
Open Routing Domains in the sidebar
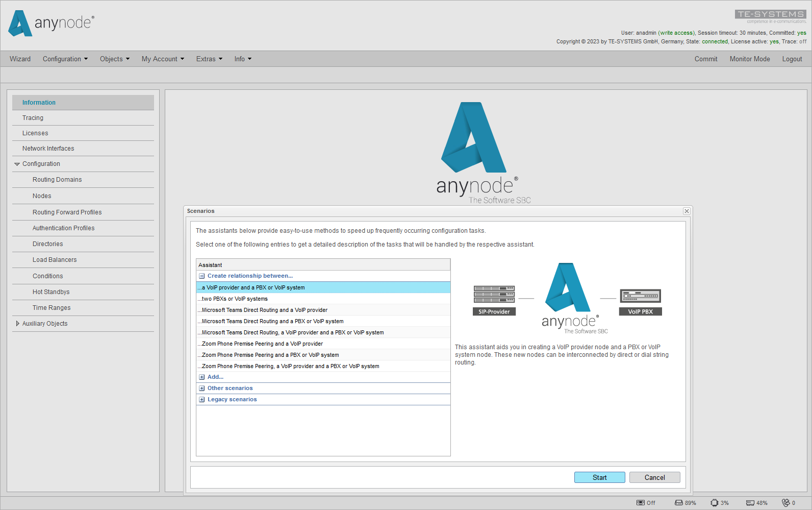pyautogui.click(x=83, y=180)
